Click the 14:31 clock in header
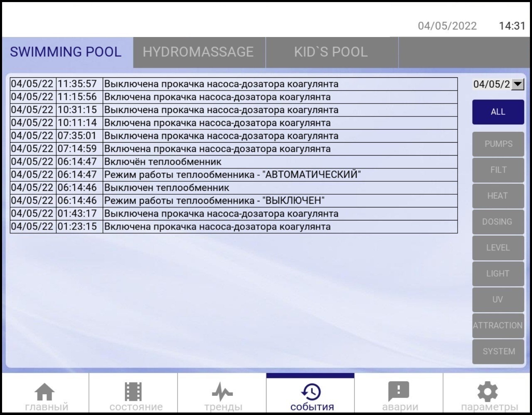The width and height of the screenshot is (532, 415). tap(512, 26)
